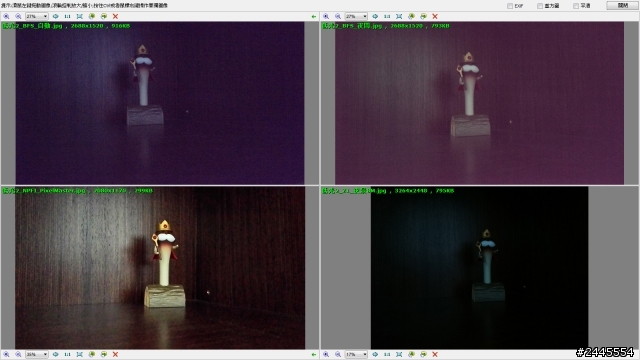Load previous image in the bottom-right pane
640x360 pixels.
point(411,354)
